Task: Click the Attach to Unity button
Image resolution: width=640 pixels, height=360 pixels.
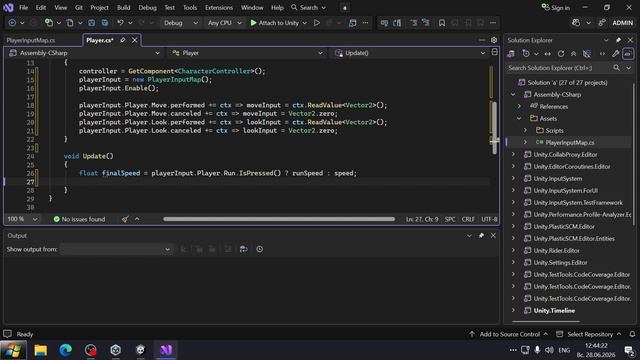Action: (275, 23)
